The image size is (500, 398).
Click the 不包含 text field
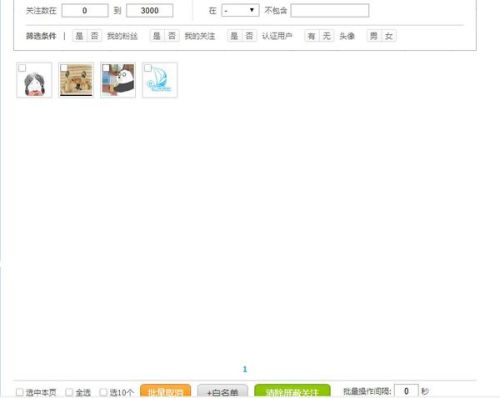click(x=330, y=11)
